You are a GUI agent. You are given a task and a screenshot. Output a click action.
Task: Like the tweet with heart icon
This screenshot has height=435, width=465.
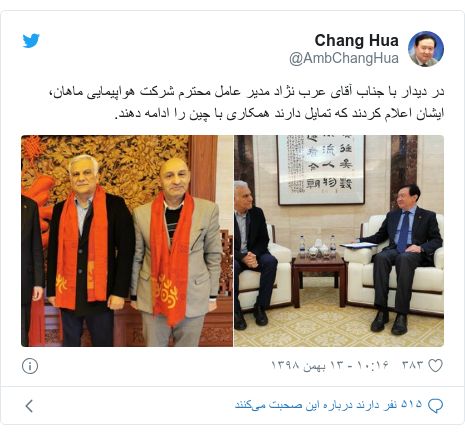[435, 365]
